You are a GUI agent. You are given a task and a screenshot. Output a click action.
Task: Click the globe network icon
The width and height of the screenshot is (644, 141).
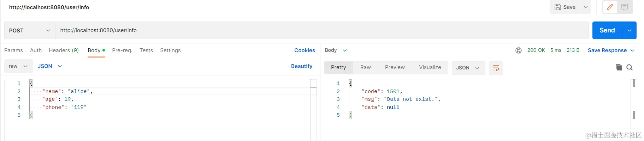click(519, 50)
